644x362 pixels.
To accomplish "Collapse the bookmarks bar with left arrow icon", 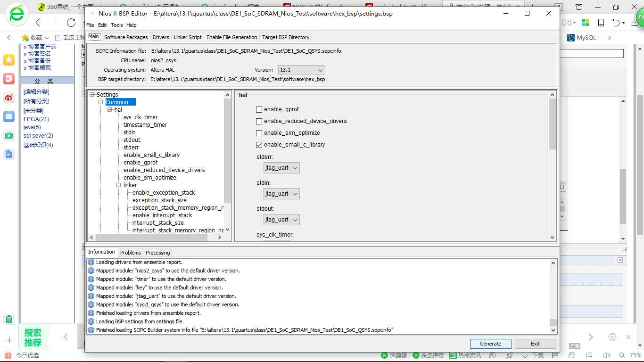I will [x=9, y=37].
